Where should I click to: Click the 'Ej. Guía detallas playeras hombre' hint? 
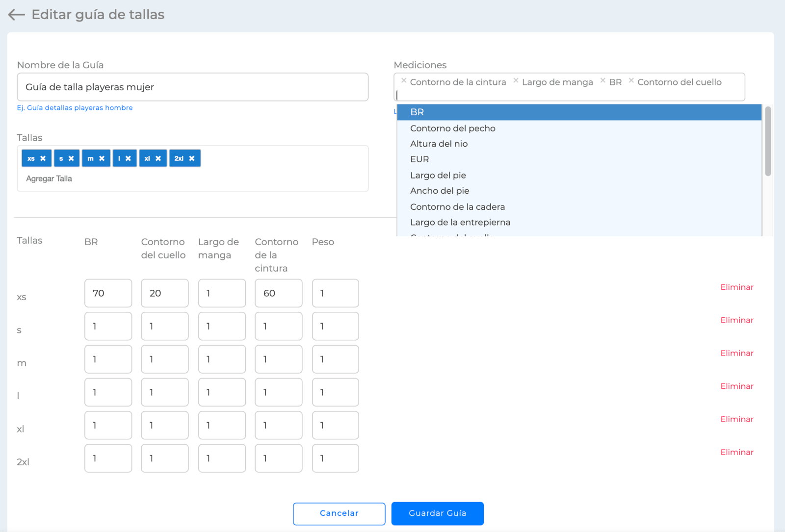click(75, 108)
